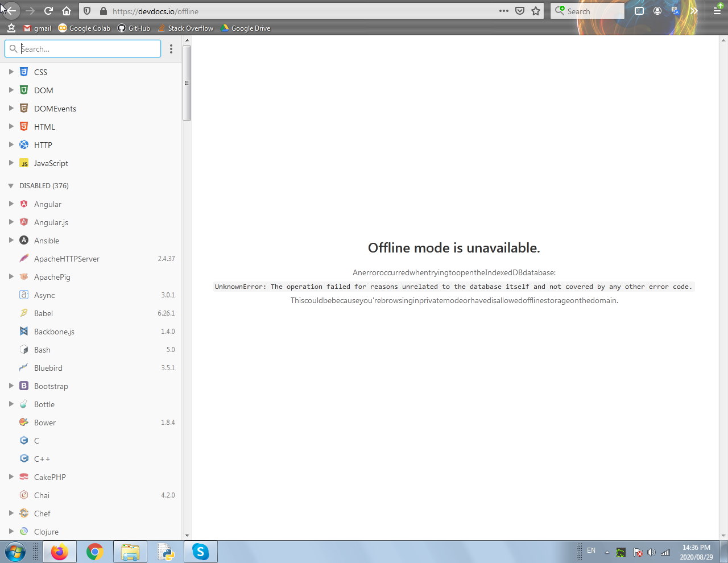The height and width of the screenshot is (563, 728).
Task: Toggle the Firefox sidebar panel
Action: (639, 10)
